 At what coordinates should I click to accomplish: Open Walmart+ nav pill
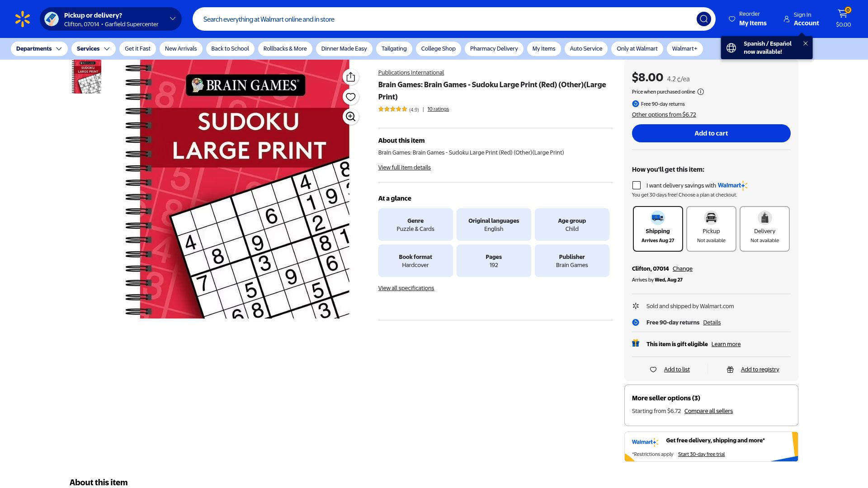pyautogui.click(x=684, y=49)
